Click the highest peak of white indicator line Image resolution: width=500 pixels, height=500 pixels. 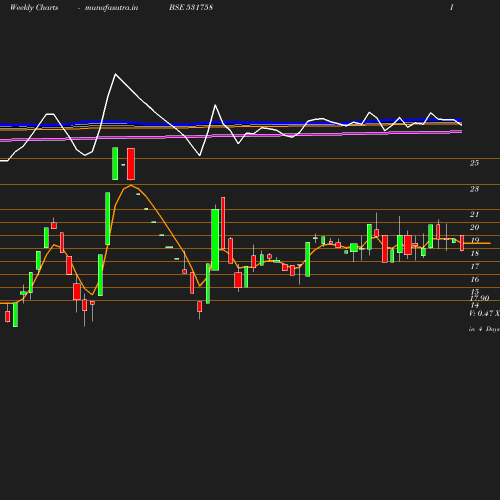pyautogui.click(x=115, y=74)
